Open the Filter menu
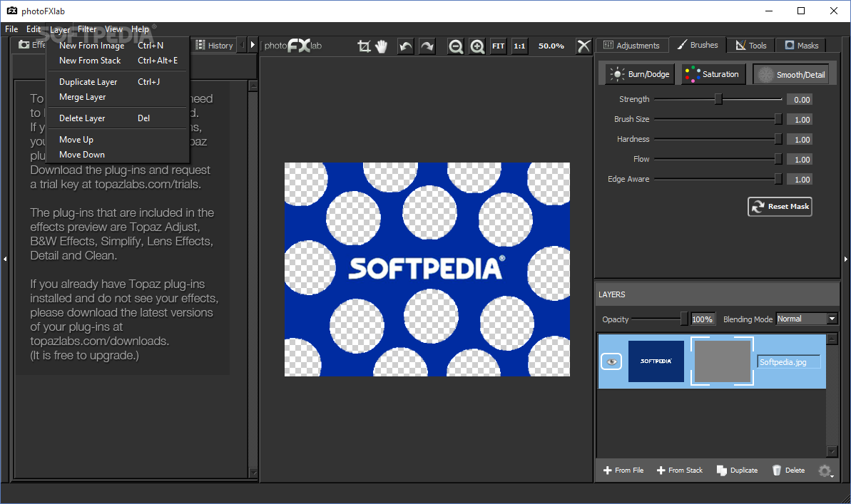Image resolution: width=851 pixels, height=504 pixels. pyautogui.click(x=87, y=29)
